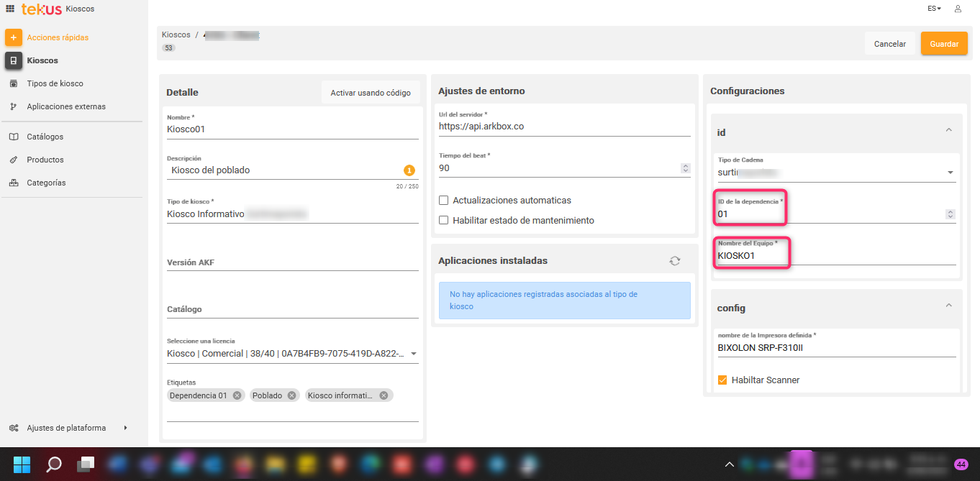Click the Acciones rápidas plus icon

(14, 37)
